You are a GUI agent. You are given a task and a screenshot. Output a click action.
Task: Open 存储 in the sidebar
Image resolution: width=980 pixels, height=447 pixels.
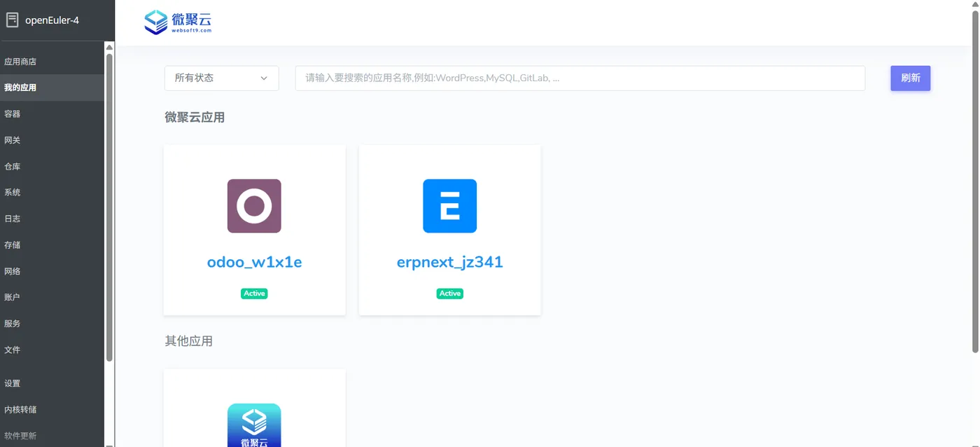click(x=52, y=245)
